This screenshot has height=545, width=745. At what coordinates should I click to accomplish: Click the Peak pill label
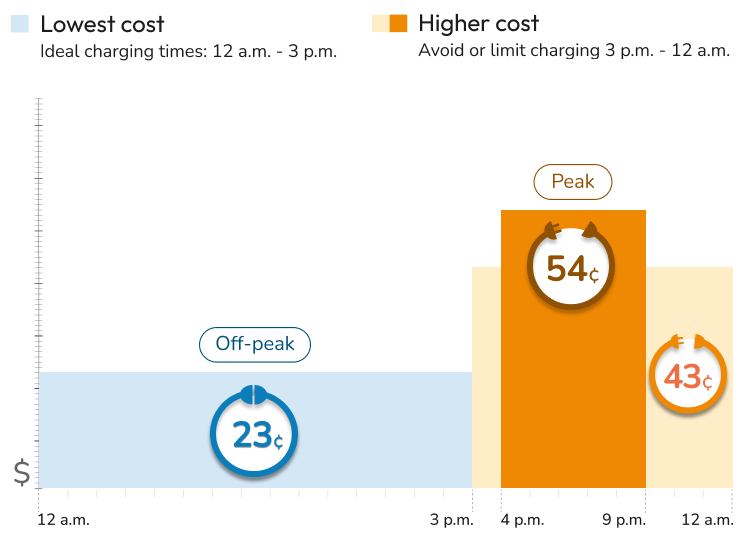572,182
